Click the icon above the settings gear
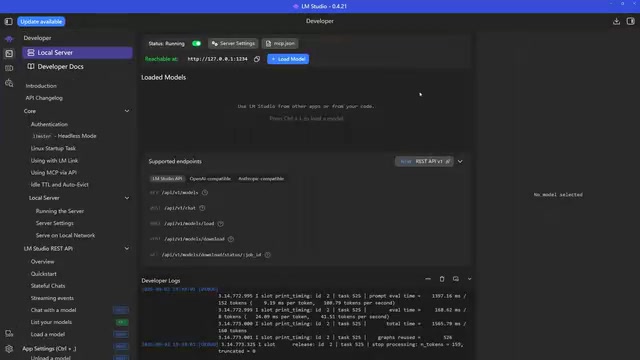This screenshot has width=640, height=360. click(x=9, y=334)
